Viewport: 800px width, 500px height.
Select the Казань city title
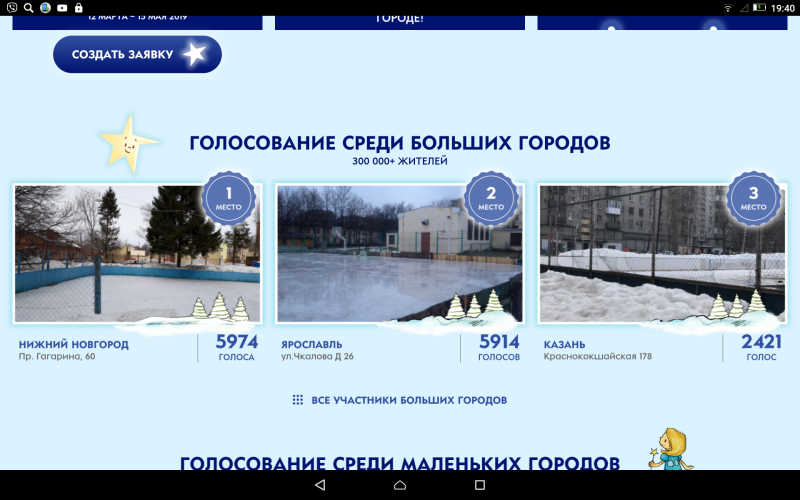pyautogui.click(x=564, y=344)
